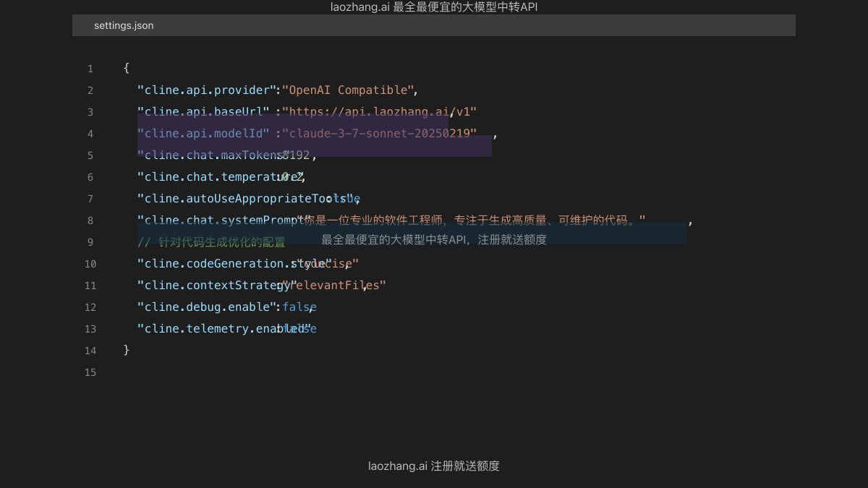
Task: Click the opening curly brace on line 1
Action: click(127, 68)
